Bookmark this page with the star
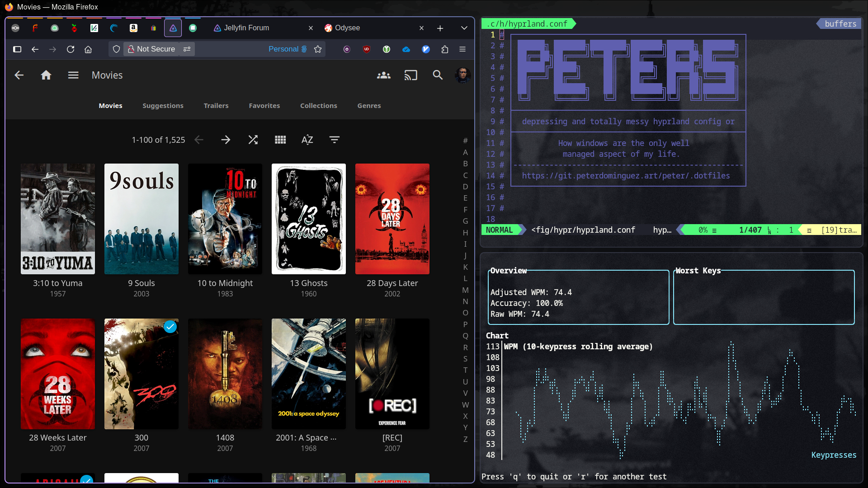868x488 pixels. pyautogui.click(x=318, y=49)
